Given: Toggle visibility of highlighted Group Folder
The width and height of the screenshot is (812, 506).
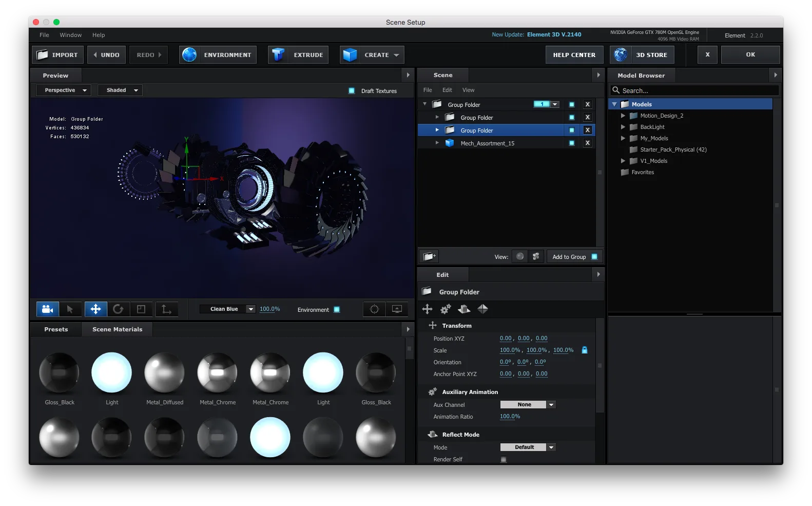Looking at the screenshot, I should (x=572, y=130).
